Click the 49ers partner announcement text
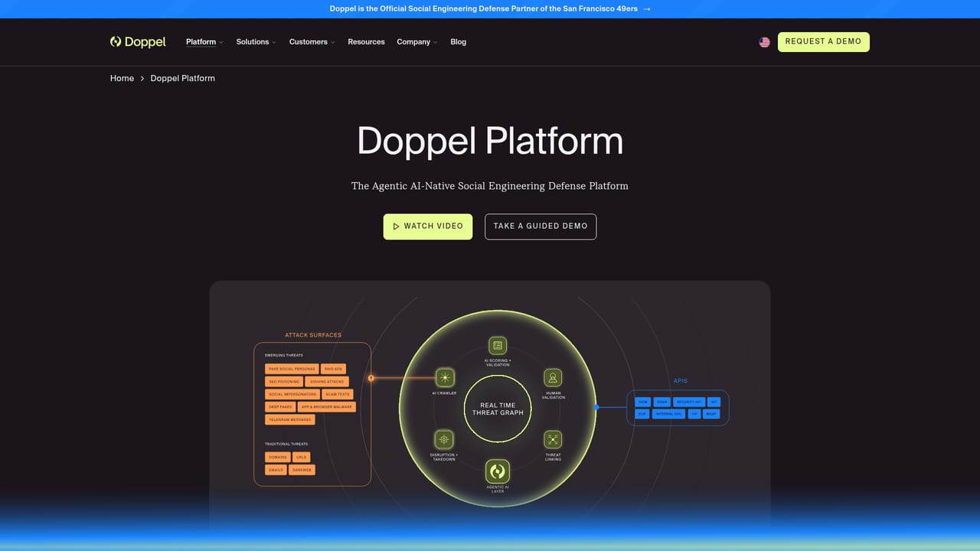 tap(484, 9)
